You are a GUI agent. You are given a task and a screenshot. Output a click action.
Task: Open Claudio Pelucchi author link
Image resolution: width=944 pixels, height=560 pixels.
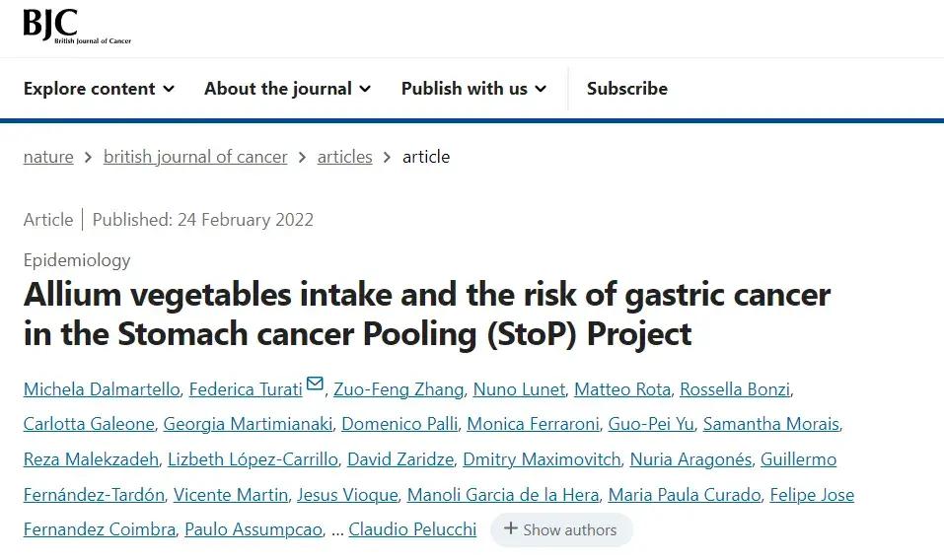(412, 529)
